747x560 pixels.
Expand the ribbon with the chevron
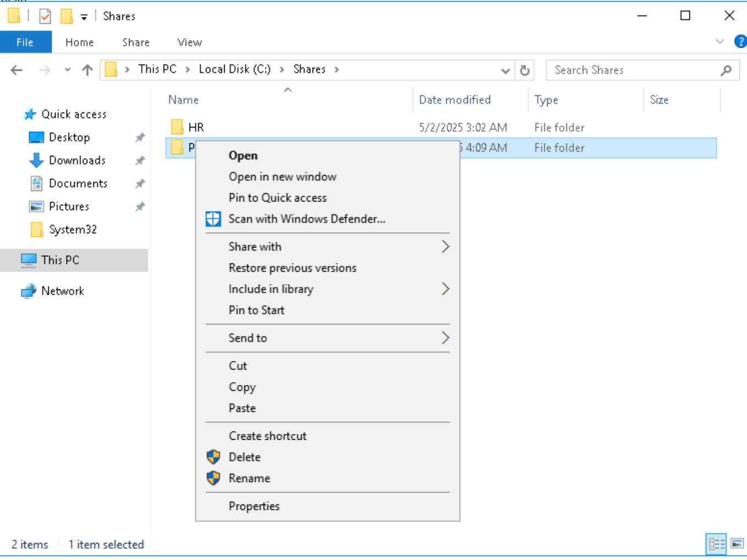point(720,42)
